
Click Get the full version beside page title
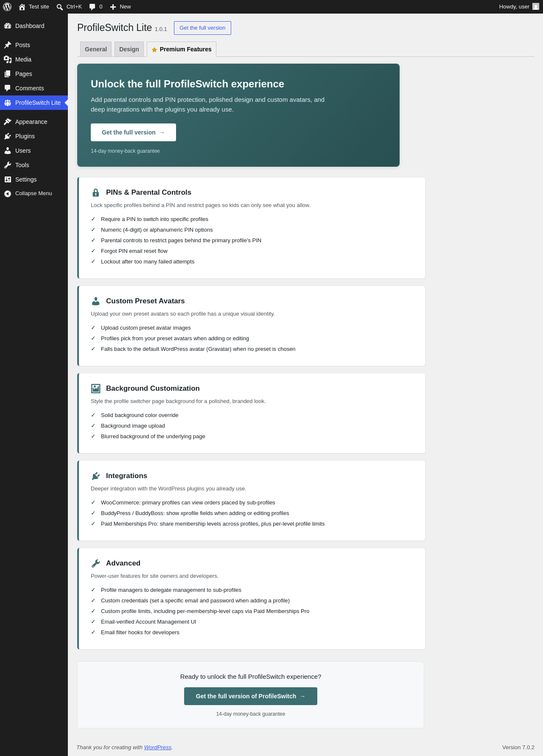tap(202, 28)
